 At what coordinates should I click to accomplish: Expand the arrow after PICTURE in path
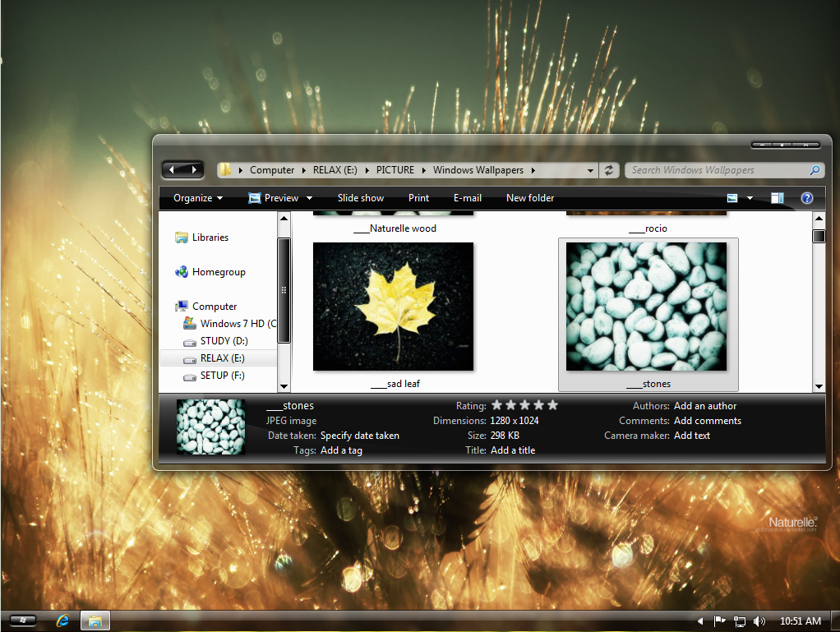click(x=424, y=170)
